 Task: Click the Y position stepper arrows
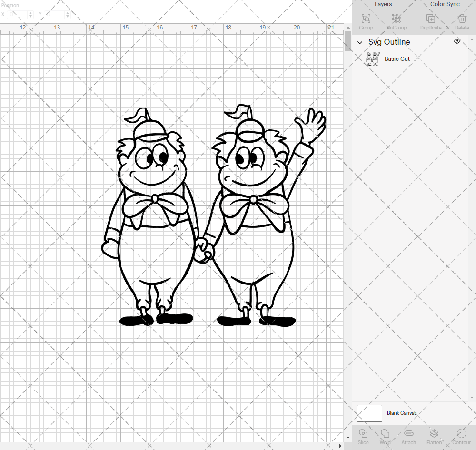pyautogui.click(x=68, y=15)
